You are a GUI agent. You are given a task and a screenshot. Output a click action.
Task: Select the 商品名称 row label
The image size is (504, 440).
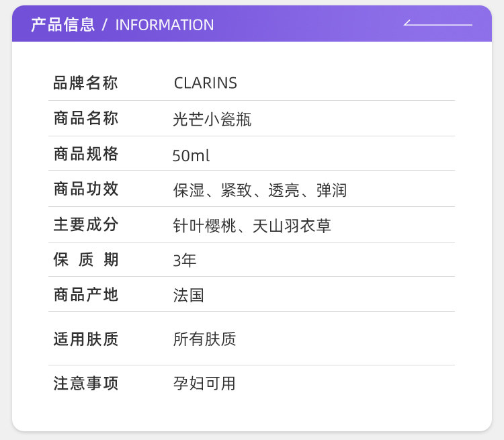86,119
